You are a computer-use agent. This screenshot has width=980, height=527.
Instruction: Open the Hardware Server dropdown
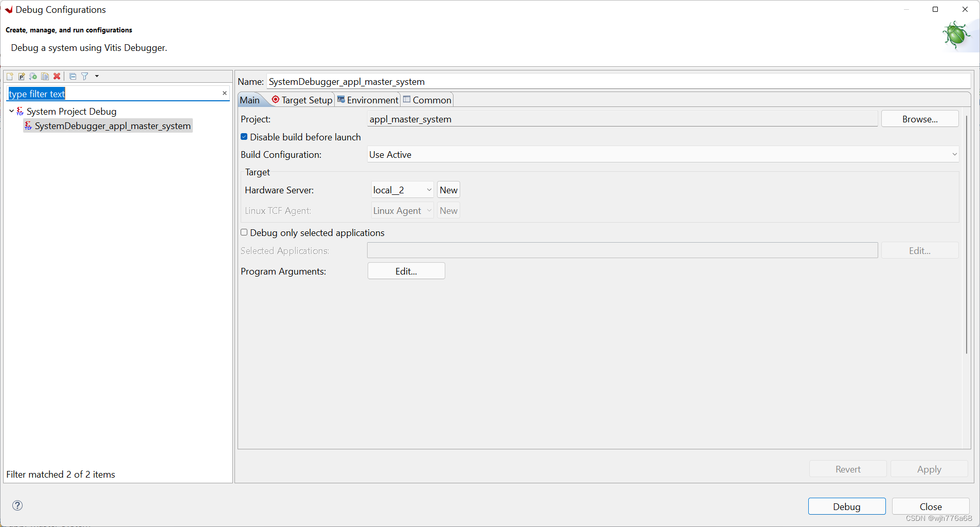tap(403, 190)
